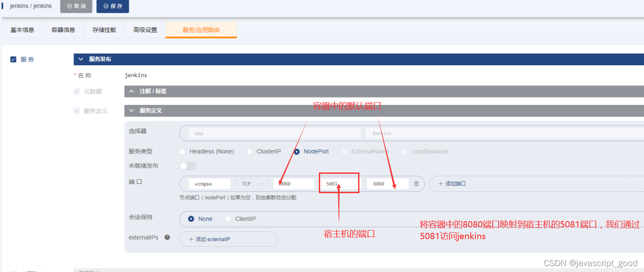Collapse the 服务发布 section header
This screenshot has width=644, height=272.
pyautogui.click(x=359, y=59)
